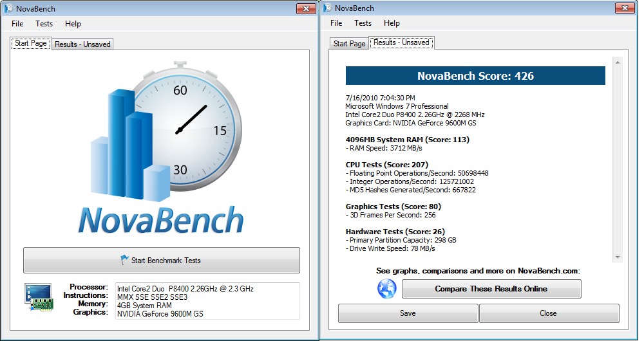Screen dimensions: 644x341
Task: Click the results scrollbar down arrow
Action: (618, 257)
